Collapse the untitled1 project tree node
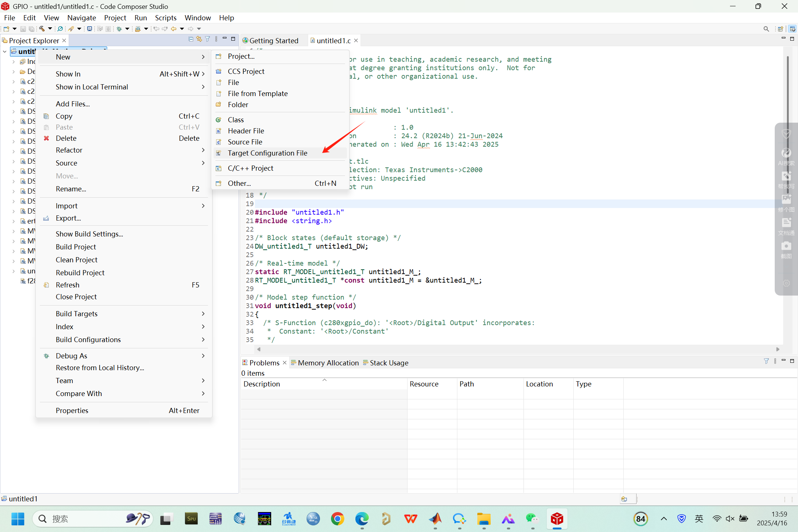The image size is (798, 532). coord(5,51)
